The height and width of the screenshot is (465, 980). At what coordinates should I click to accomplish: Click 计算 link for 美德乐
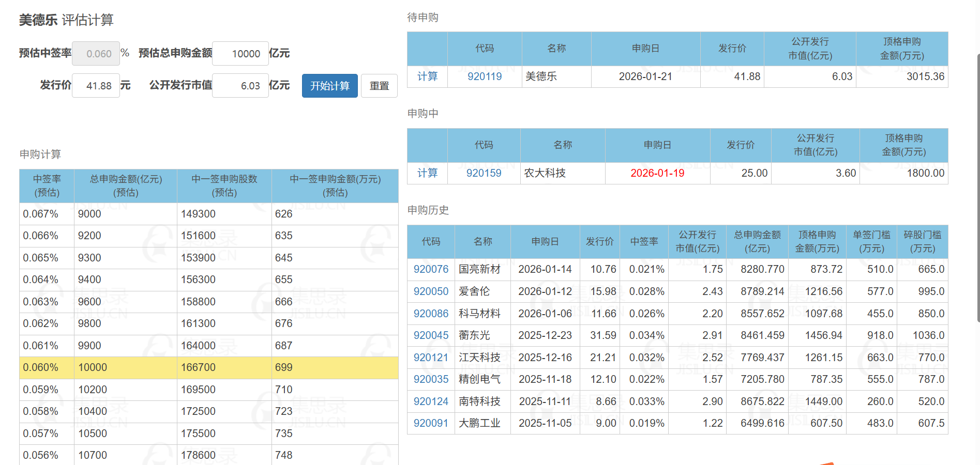427,76
